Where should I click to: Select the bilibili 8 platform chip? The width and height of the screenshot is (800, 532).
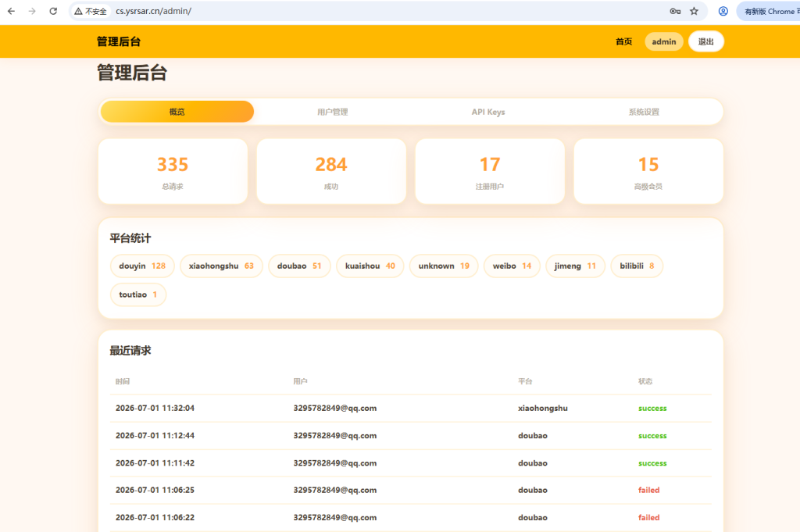tap(637, 266)
